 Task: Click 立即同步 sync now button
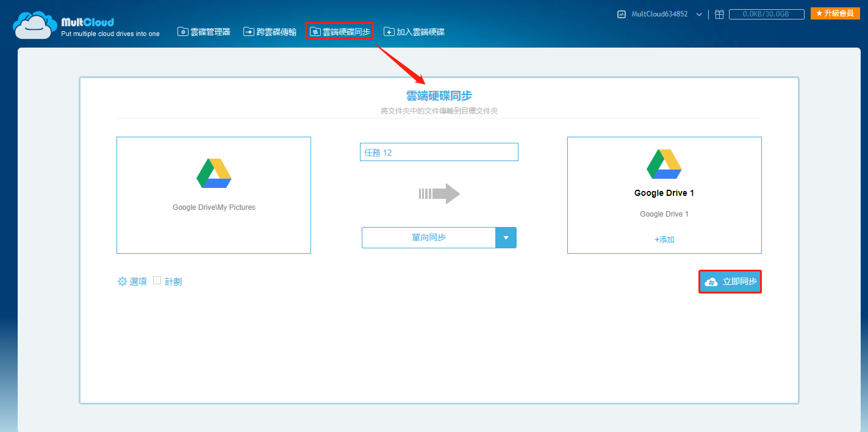[x=730, y=282]
